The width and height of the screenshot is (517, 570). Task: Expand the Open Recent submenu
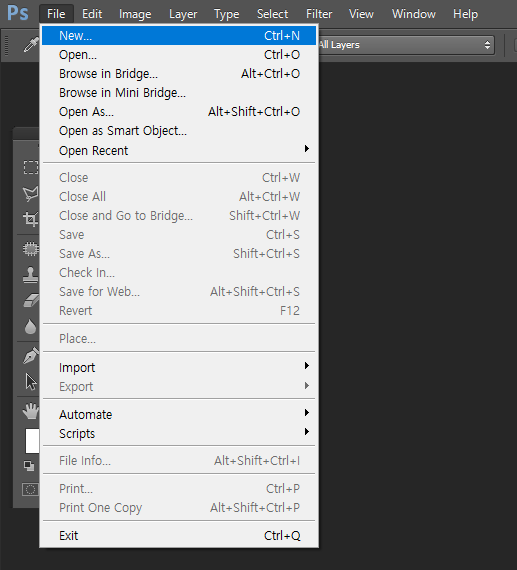point(179,150)
